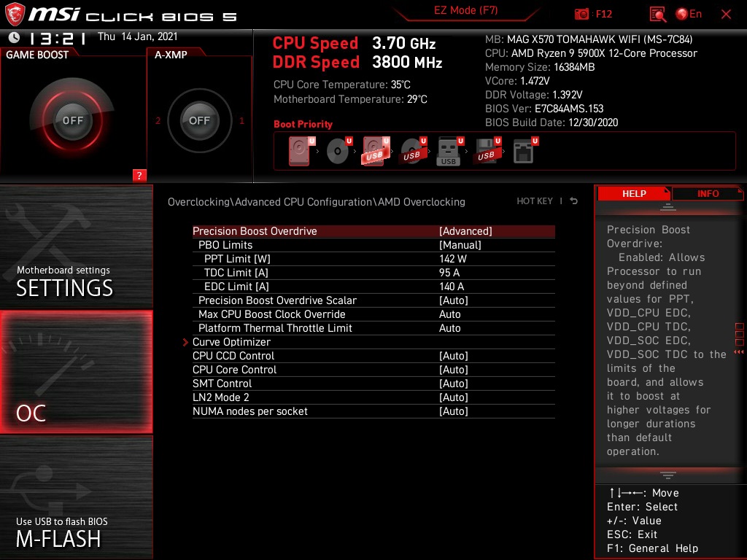The height and width of the screenshot is (560, 747).
Task: Select the first hard disk boot device
Action: (x=300, y=152)
